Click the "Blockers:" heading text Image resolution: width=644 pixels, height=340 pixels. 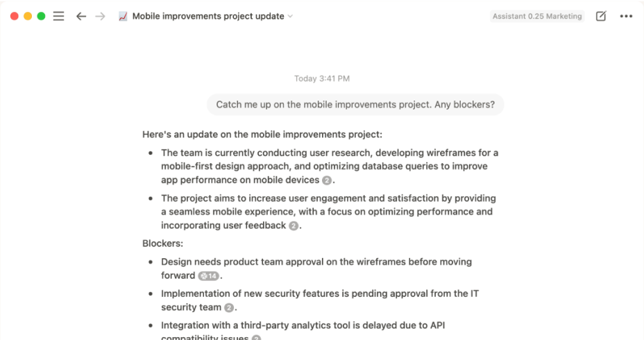pos(162,244)
